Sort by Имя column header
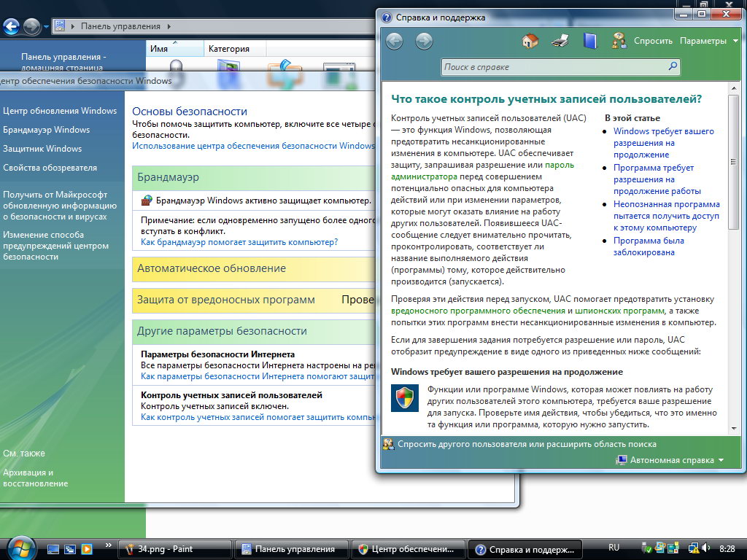Viewport: 747px width, 560px height. click(x=174, y=49)
